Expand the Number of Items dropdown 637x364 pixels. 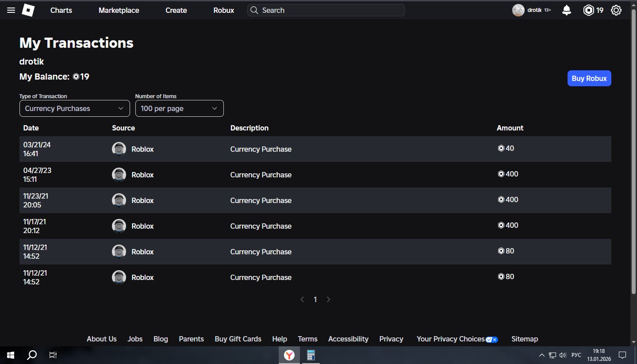pyautogui.click(x=180, y=108)
